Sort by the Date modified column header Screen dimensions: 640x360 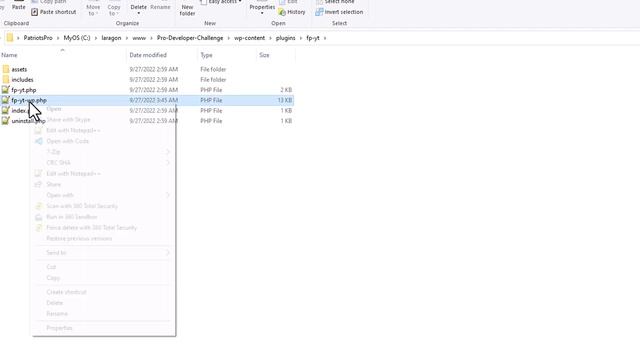point(148,55)
